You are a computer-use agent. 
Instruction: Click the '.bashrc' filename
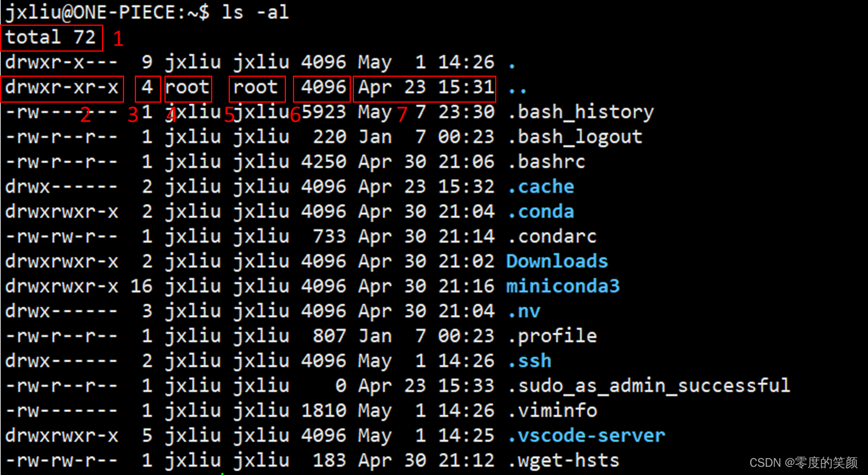tap(547, 162)
